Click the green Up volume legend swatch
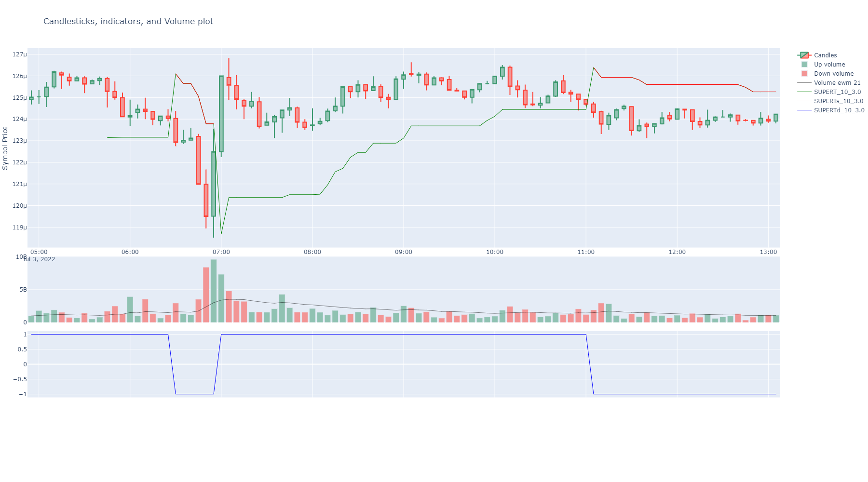868x482 pixels. 804,65
